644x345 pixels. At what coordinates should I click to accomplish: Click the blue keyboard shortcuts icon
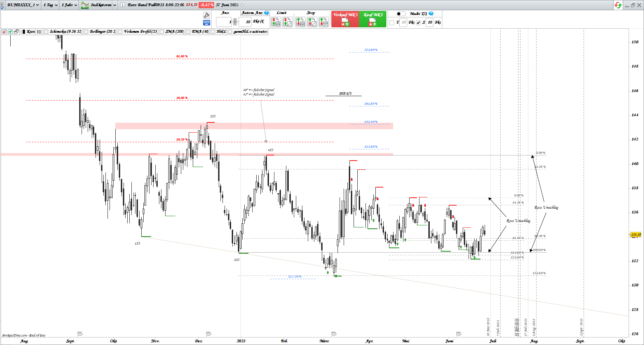click(x=206, y=23)
